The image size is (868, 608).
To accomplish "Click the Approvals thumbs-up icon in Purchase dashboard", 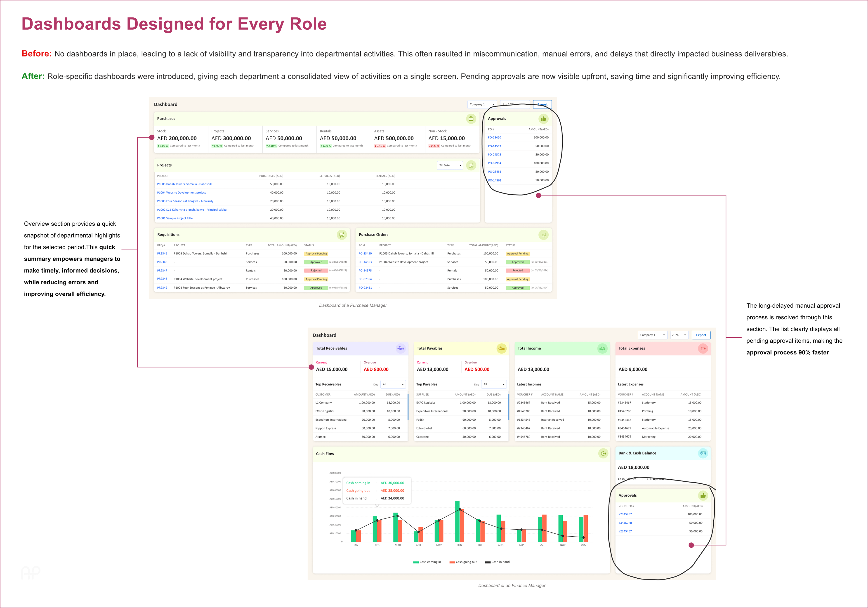I will (543, 119).
